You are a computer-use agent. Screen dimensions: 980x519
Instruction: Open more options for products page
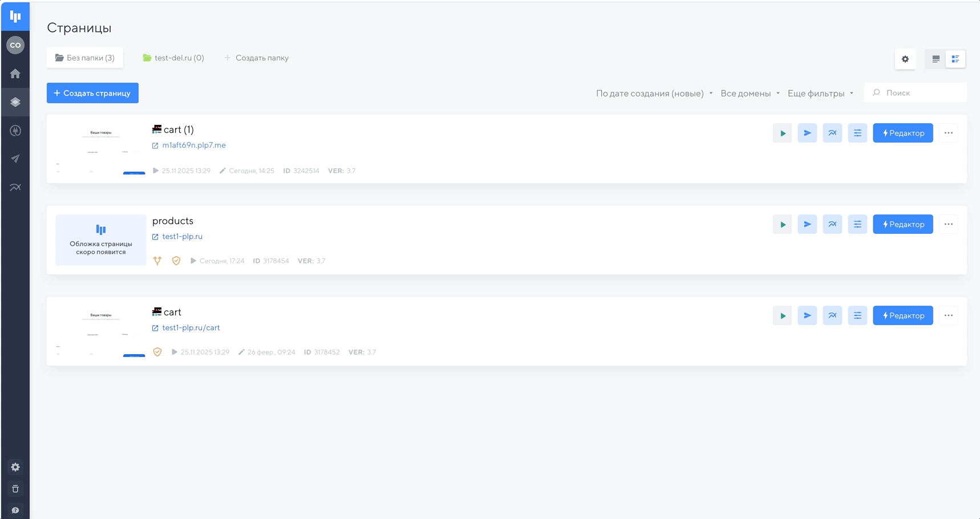[x=949, y=224]
